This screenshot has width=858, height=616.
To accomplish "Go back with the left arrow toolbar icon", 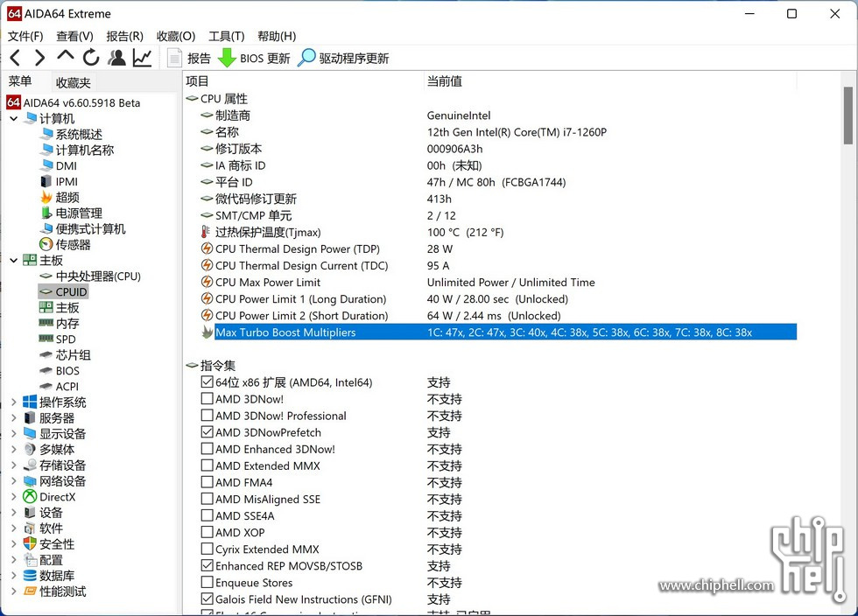I will click(x=16, y=58).
